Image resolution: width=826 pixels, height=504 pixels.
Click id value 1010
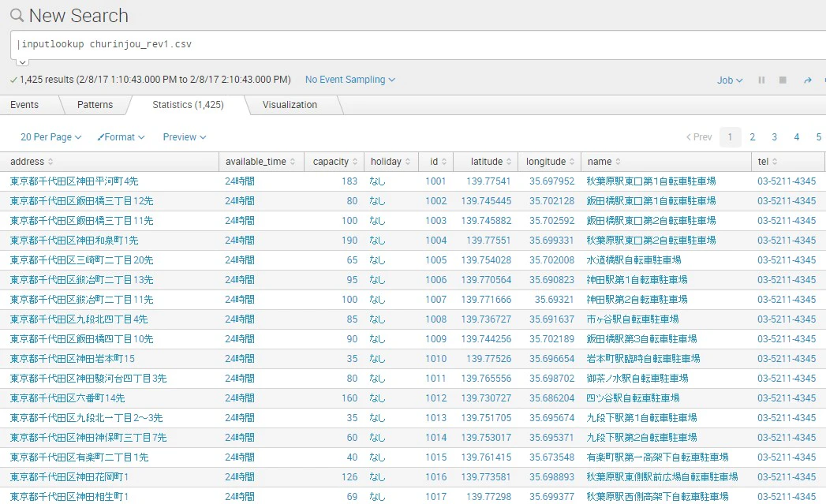click(x=436, y=359)
